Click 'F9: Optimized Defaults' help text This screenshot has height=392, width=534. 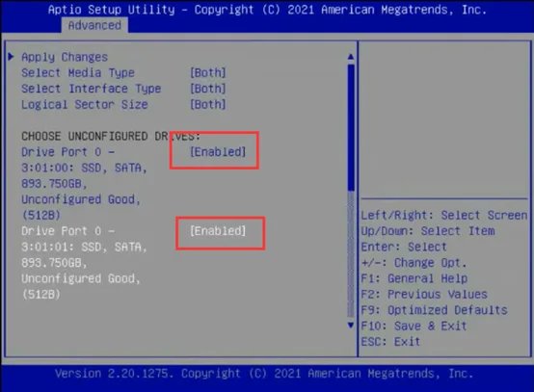(x=434, y=310)
